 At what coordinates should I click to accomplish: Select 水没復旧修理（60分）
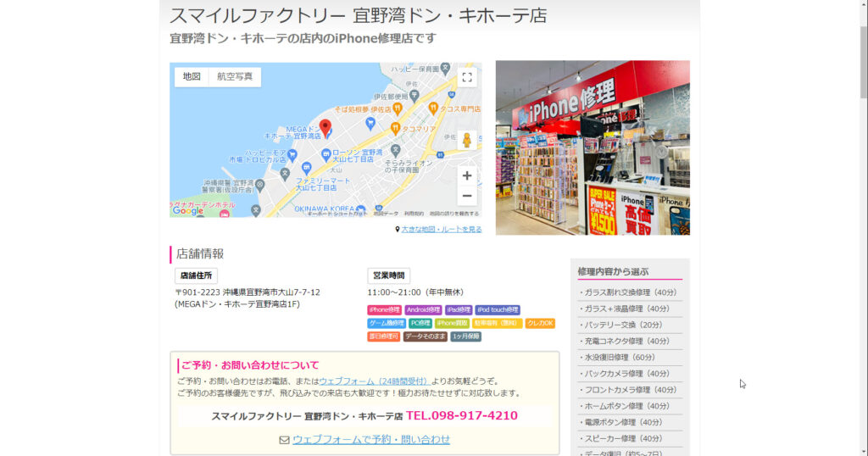[x=630, y=358]
